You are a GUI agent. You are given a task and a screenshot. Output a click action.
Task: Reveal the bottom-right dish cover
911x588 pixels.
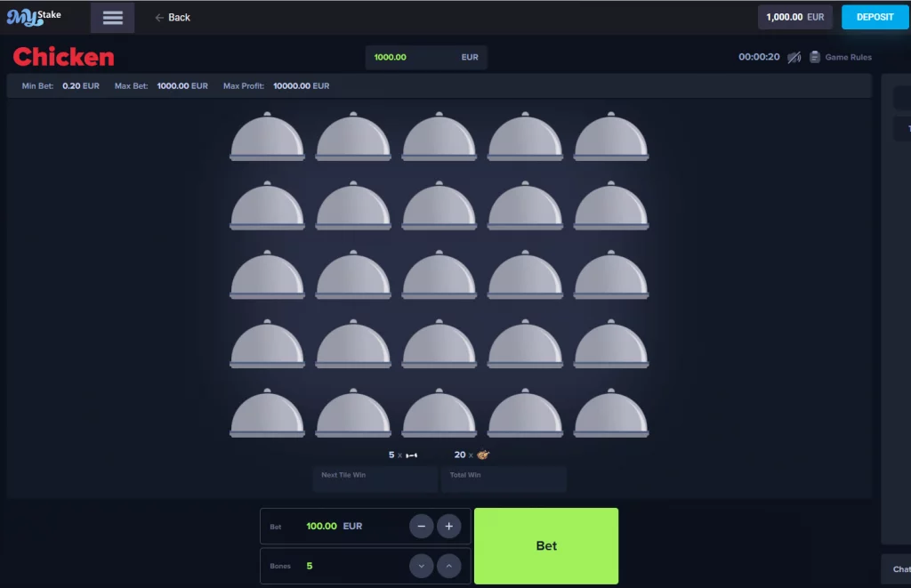point(611,415)
